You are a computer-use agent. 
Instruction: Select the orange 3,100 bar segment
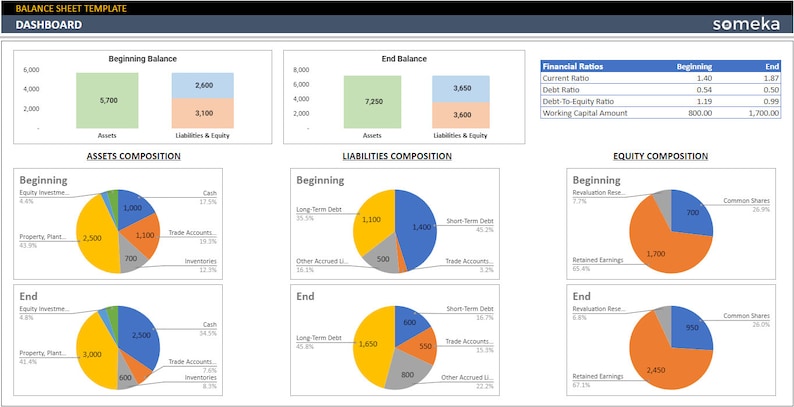[x=203, y=113]
